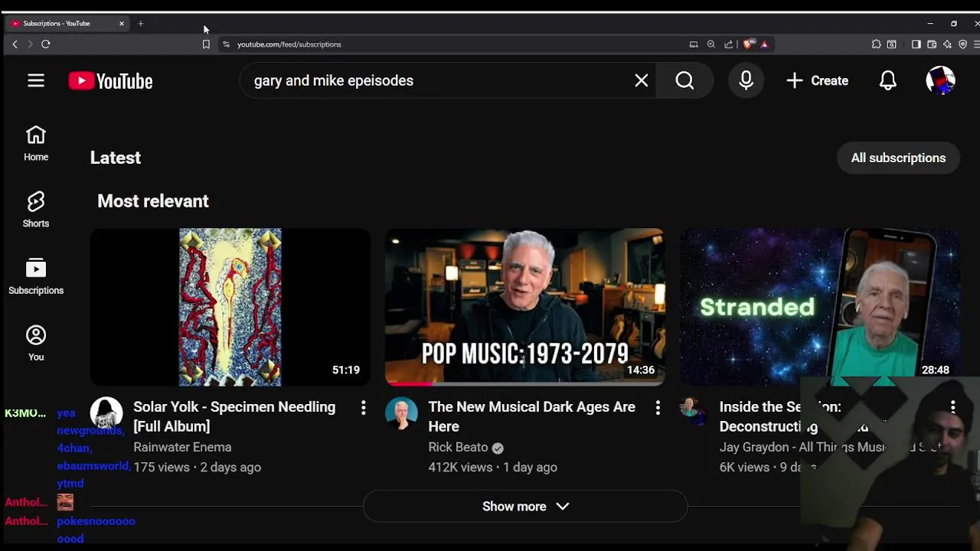980x551 pixels.
Task: Open Brave Wallet icon
Action: pos(932,44)
